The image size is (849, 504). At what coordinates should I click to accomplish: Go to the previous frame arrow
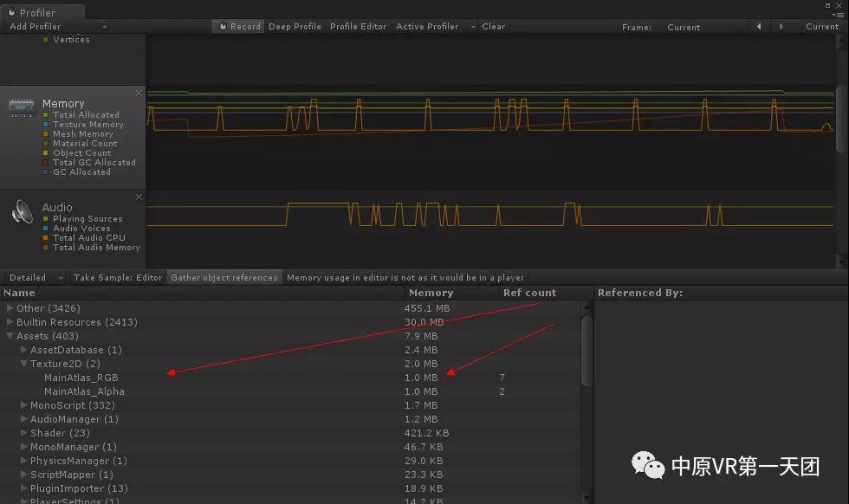pos(759,27)
